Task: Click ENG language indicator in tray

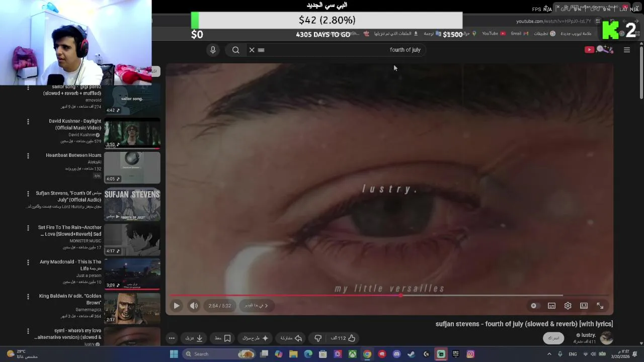Action: click(573, 354)
